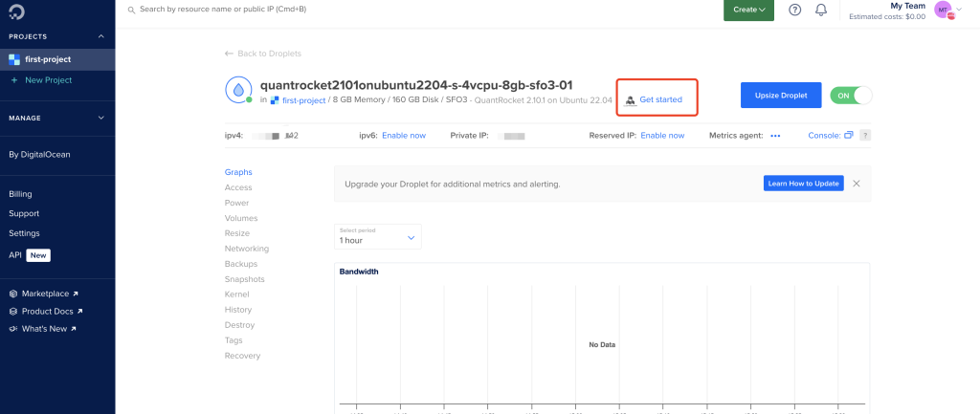The height and width of the screenshot is (414, 980).
Task: Open Billing in the sidebar
Action: (20, 194)
